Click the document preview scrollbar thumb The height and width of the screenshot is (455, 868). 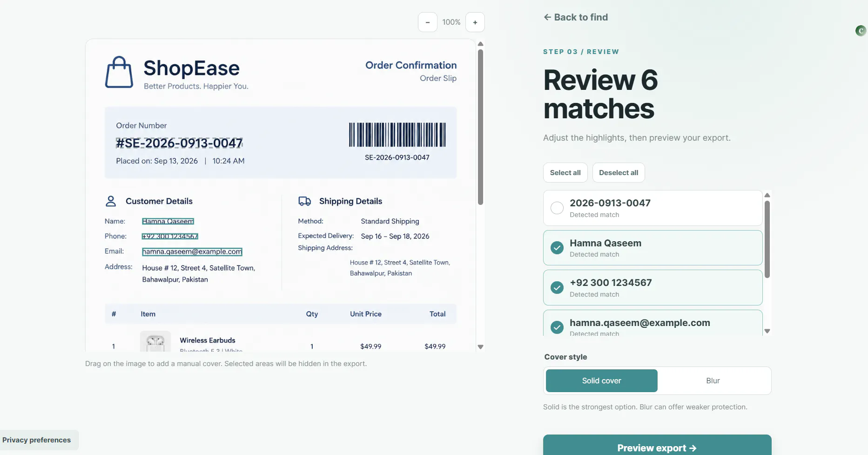[x=480, y=127]
